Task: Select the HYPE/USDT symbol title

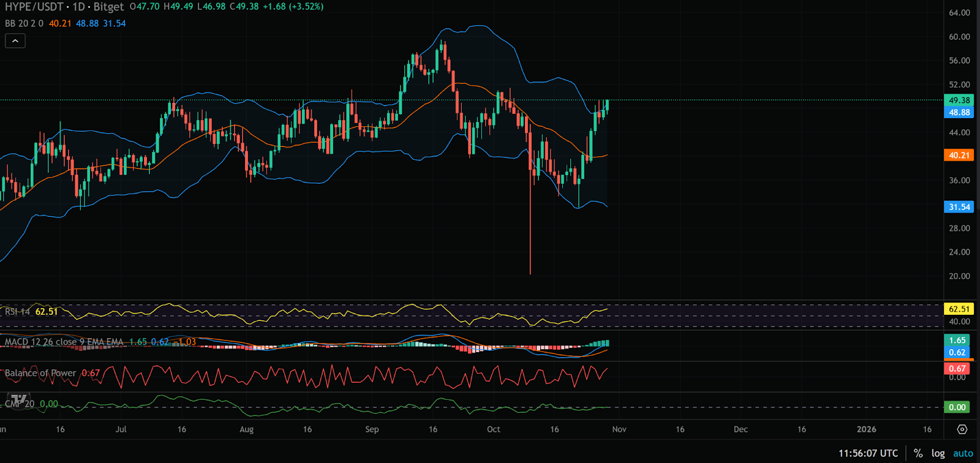Action: tap(34, 7)
